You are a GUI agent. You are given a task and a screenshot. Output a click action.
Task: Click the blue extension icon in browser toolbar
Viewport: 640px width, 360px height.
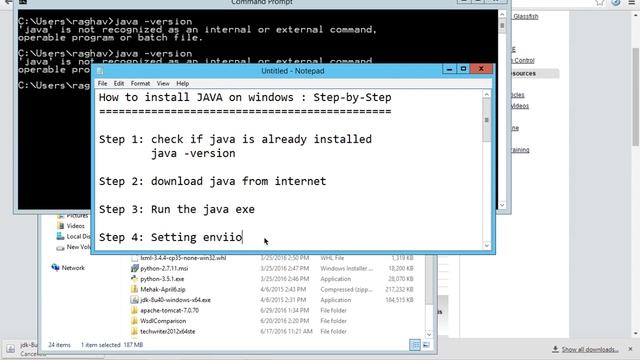pos(616,2)
